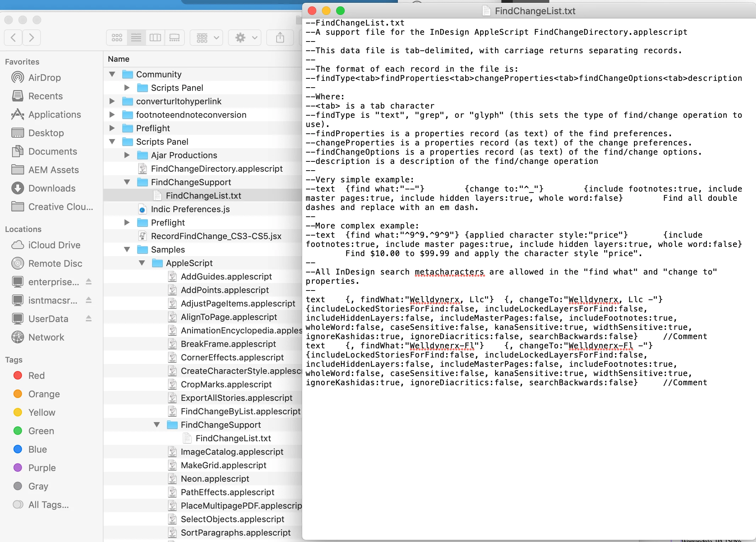Switch Finder to gallery view
The image size is (756, 542).
point(174,38)
